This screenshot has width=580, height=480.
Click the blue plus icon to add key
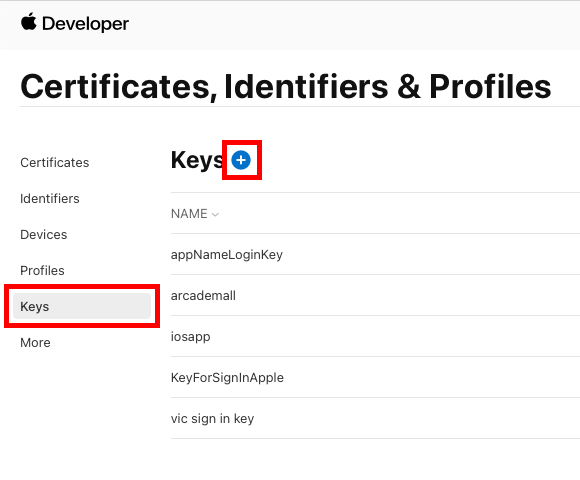click(241, 160)
